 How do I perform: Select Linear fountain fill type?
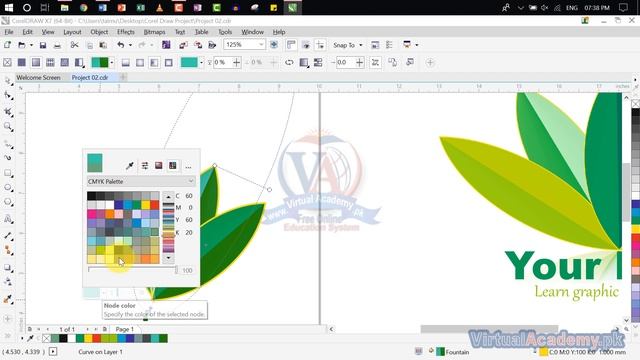pyautogui.click(x=126, y=62)
